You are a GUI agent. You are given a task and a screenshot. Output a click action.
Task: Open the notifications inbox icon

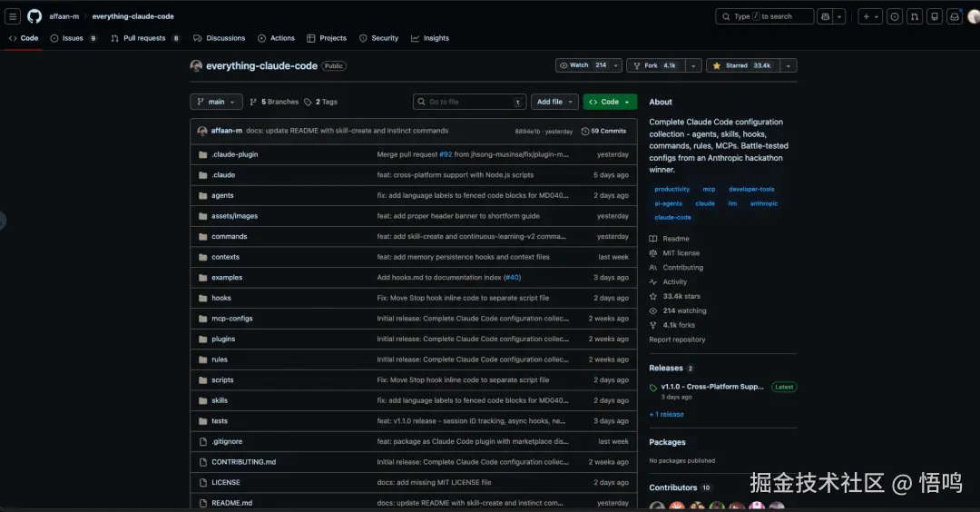(x=955, y=17)
